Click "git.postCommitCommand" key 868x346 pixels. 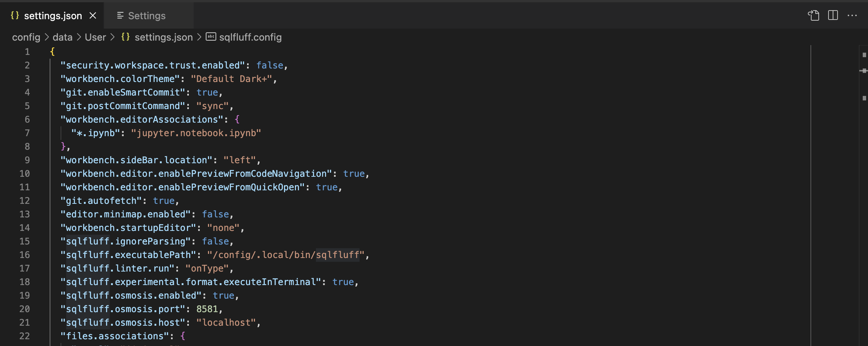[x=123, y=106]
